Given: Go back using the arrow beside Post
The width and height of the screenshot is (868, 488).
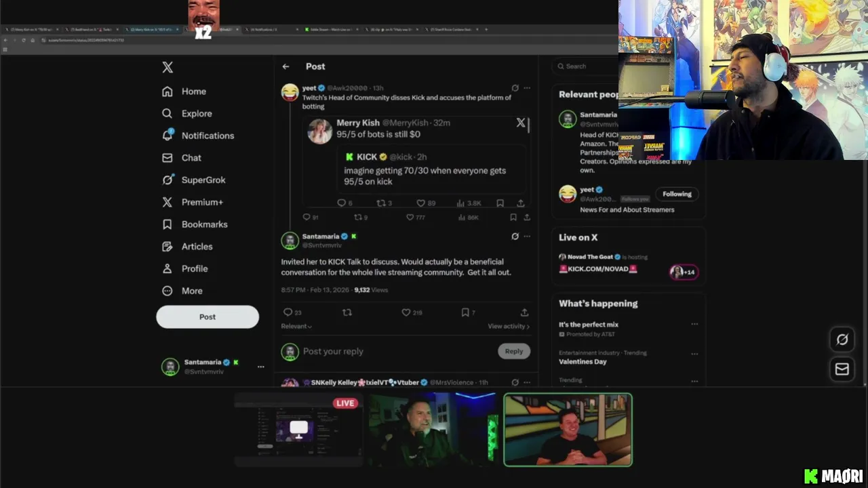Looking at the screenshot, I should (x=285, y=66).
